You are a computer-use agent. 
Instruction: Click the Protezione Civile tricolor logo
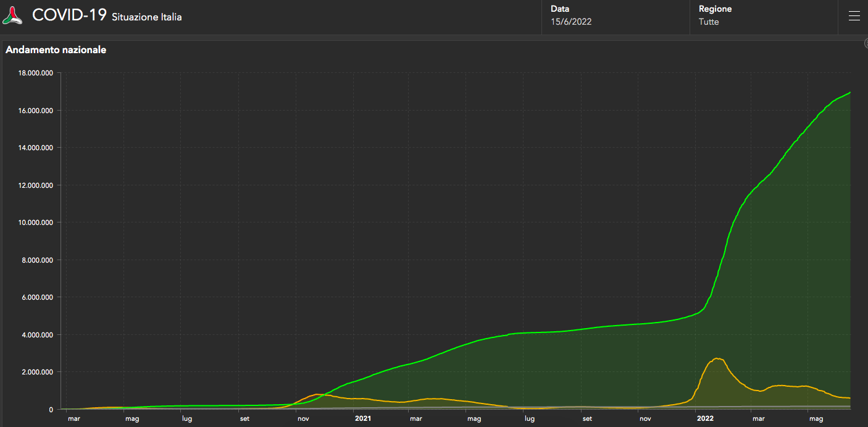[13, 16]
